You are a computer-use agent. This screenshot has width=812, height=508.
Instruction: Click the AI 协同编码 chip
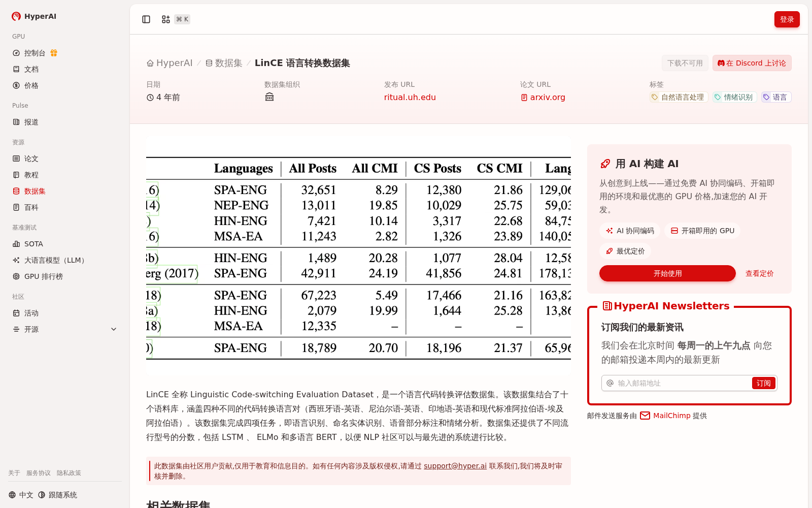point(630,231)
